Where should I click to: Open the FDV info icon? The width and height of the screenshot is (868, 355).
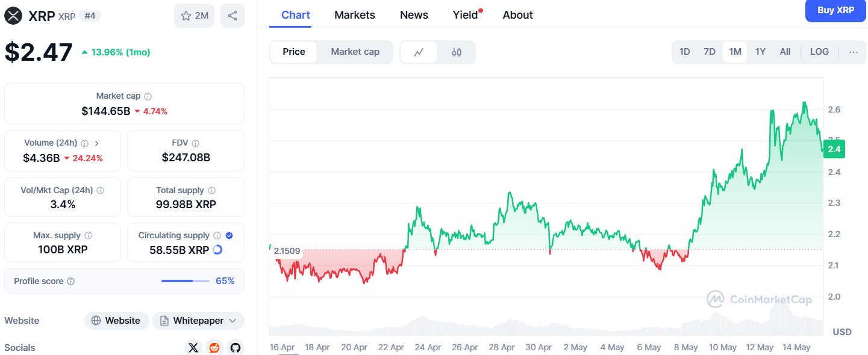coord(195,143)
